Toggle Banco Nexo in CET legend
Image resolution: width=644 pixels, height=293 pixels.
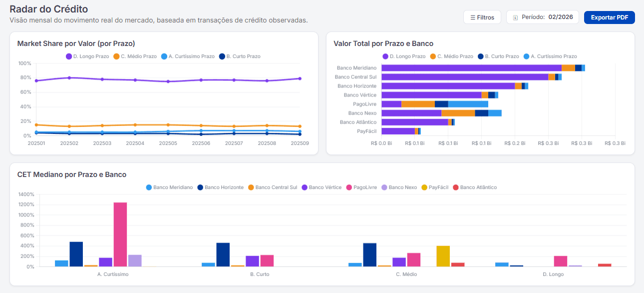[399, 187]
